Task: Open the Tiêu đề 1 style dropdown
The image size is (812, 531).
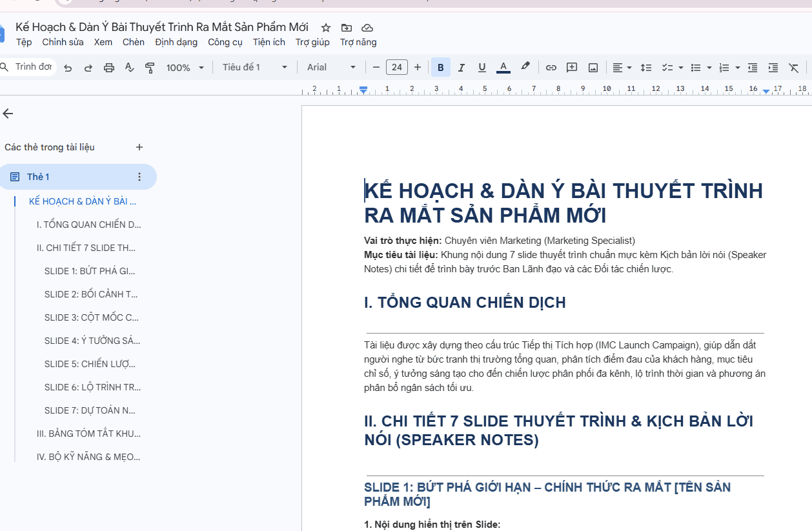Action: tap(254, 68)
